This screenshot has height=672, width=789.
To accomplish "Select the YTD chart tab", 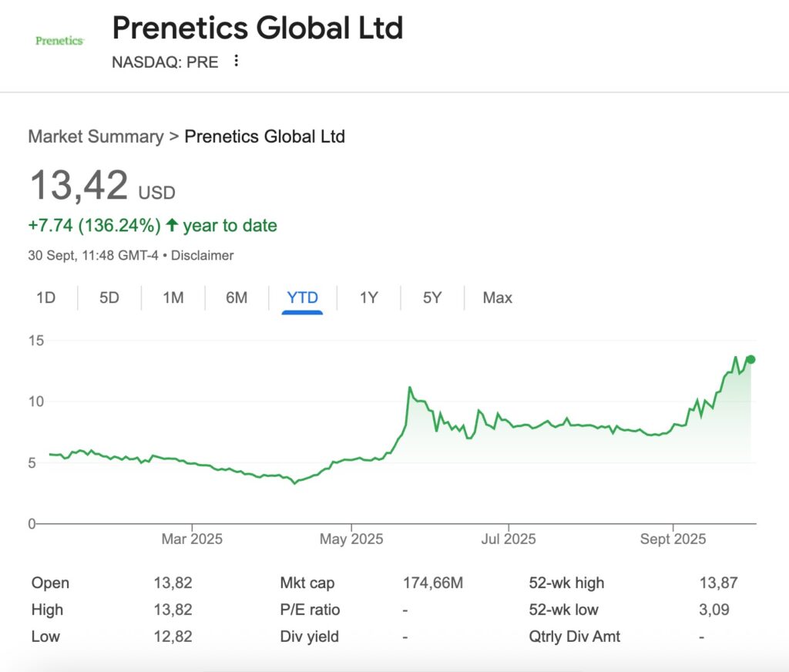I will pyautogui.click(x=302, y=297).
